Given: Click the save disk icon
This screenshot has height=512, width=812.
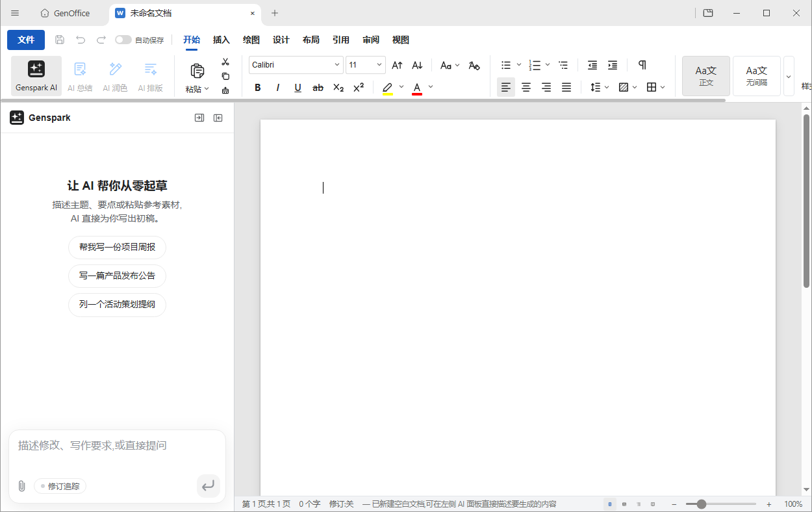Looking at the screenshot, I should [60, 40].
